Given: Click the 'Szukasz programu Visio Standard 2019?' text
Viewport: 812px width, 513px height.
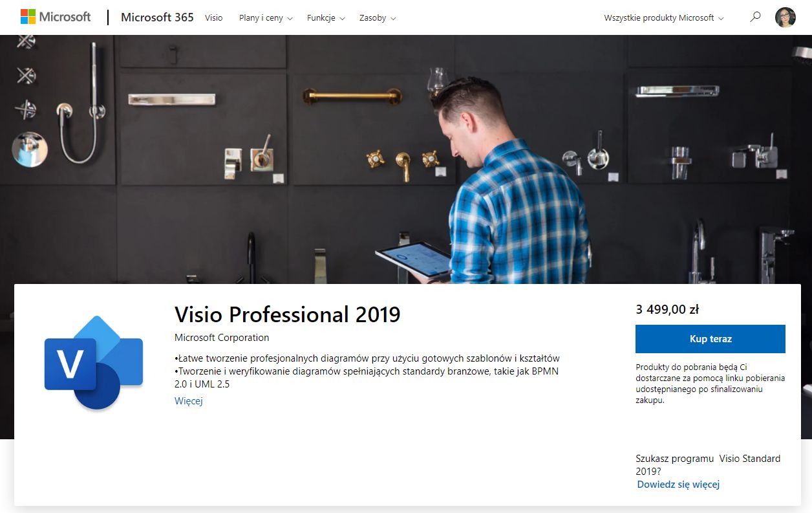Looking at the screenshot, I should (708, 465).
